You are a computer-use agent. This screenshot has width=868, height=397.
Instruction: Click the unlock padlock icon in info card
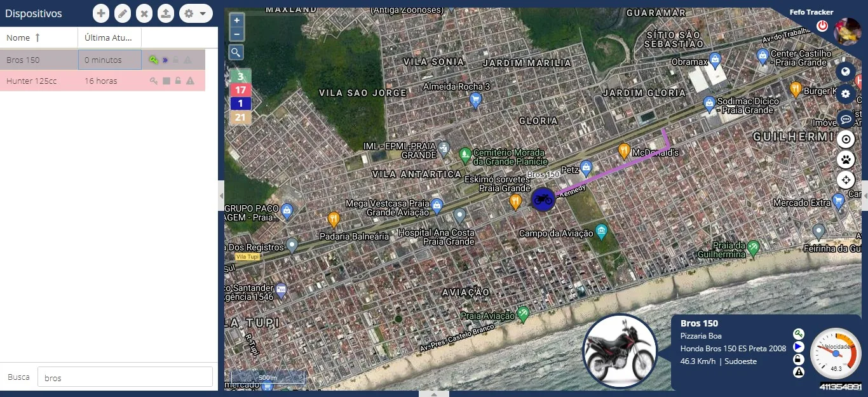tap(799, 360)
